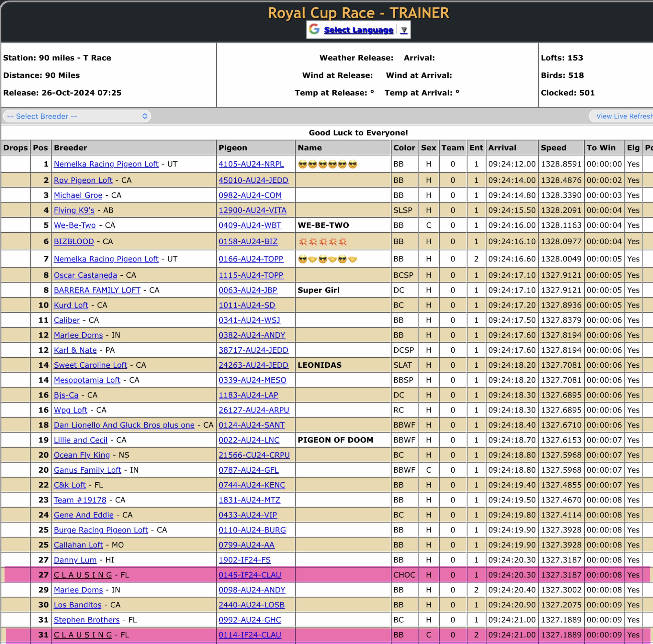Click the Drops column header
This screenshot has width=653, height=644.
coord(16,148)
